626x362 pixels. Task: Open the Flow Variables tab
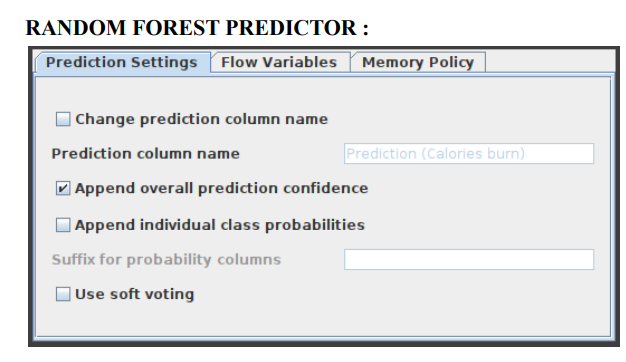click(x=280, y=62)
